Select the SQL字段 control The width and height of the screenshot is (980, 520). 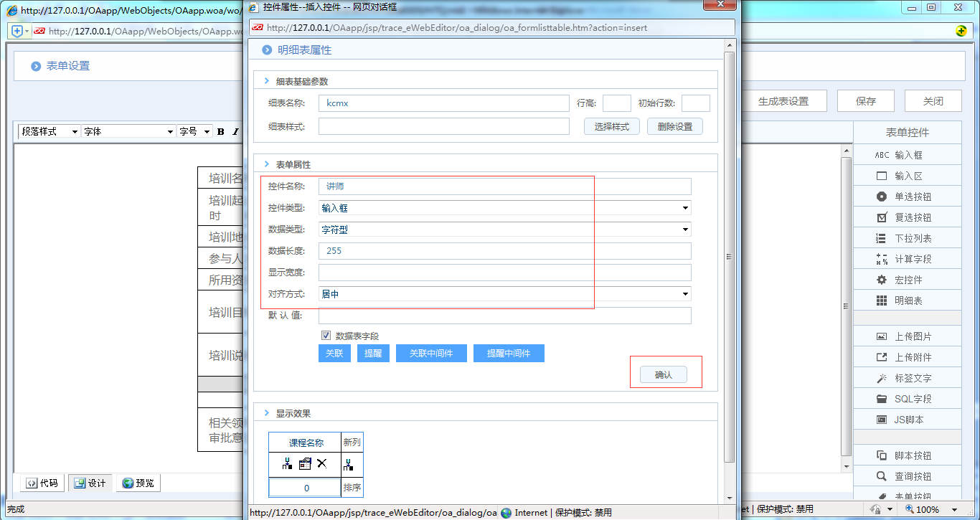point(907,398)
